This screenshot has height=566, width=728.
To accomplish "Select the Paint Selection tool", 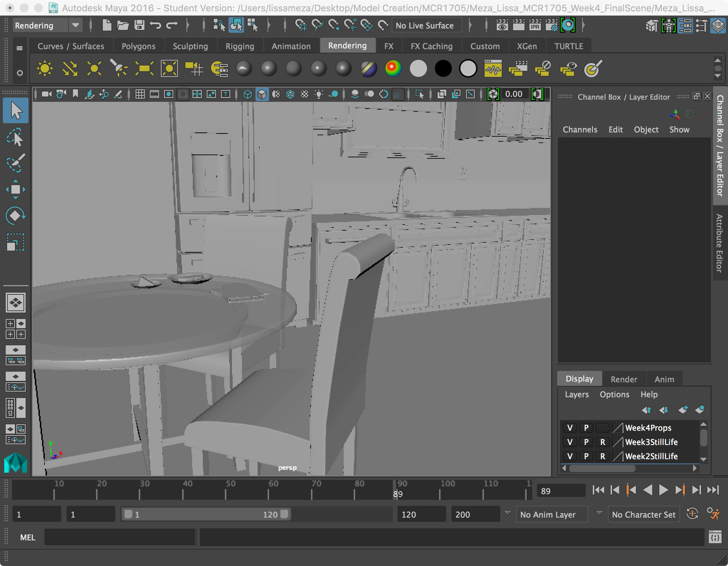I will click(15, 164).
